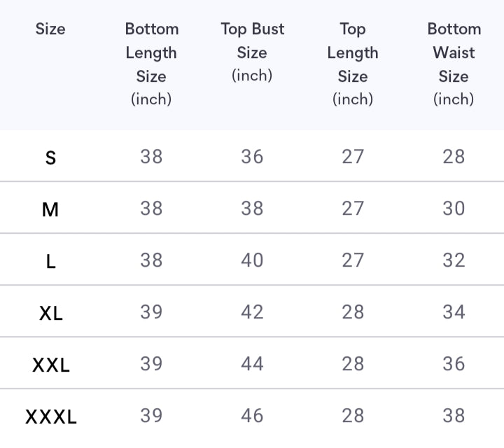Image resolution: width=504 pixels, height=448 pixels.
Task: Select the L size row label
Action: 50,261
